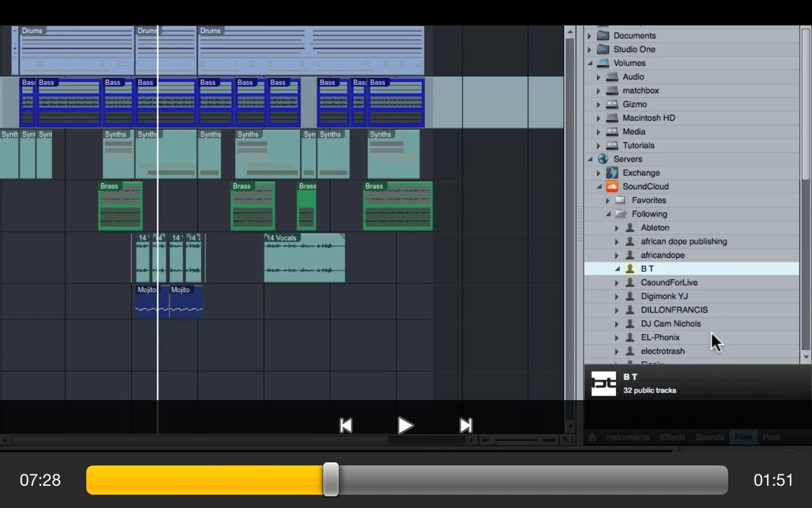The width and height of the screenshot is (812, 508).
Task: Expand the Studio One folder arrow
Action: click(589, 50)
